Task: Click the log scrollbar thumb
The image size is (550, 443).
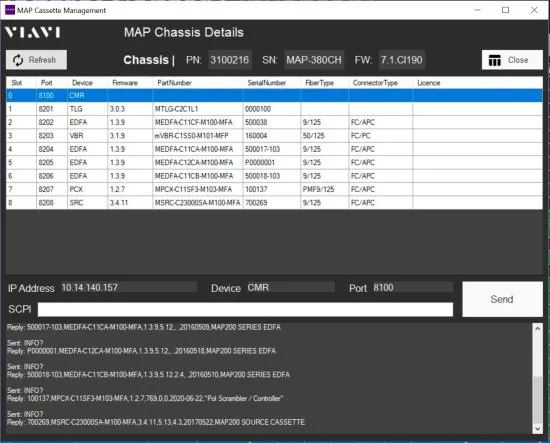Action: (537, 400)
